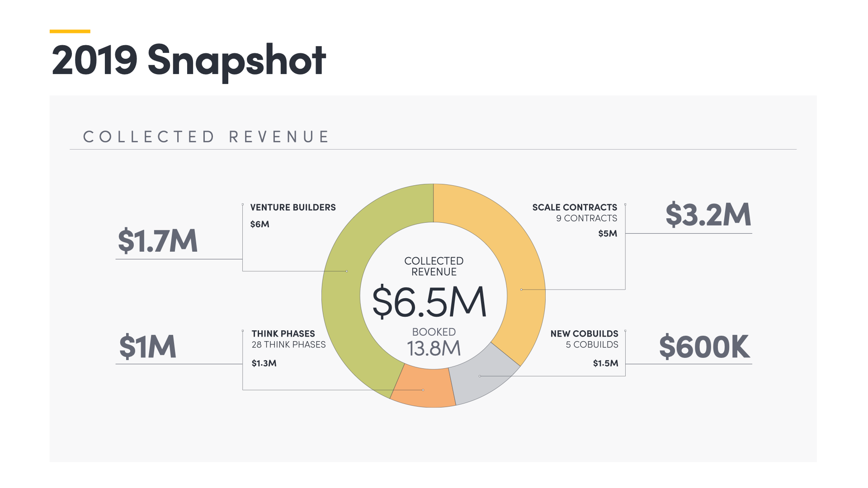This screenshot has height=488, width=868.
Task: Click the yellow accent bar above title
Action: [x=70, y=31]
